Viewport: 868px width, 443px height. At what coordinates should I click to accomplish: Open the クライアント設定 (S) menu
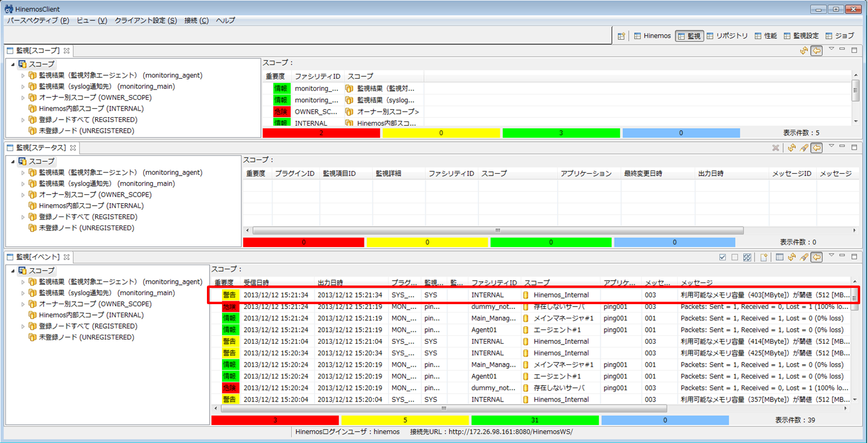click(146, 20)
